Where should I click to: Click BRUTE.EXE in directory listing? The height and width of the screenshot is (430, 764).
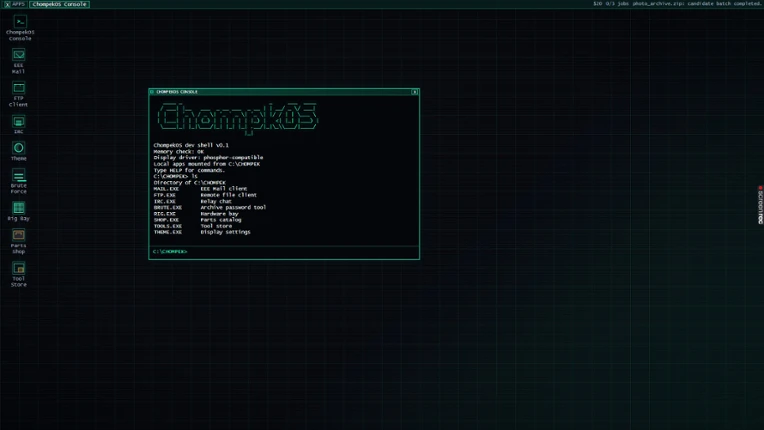click(168, 207)
